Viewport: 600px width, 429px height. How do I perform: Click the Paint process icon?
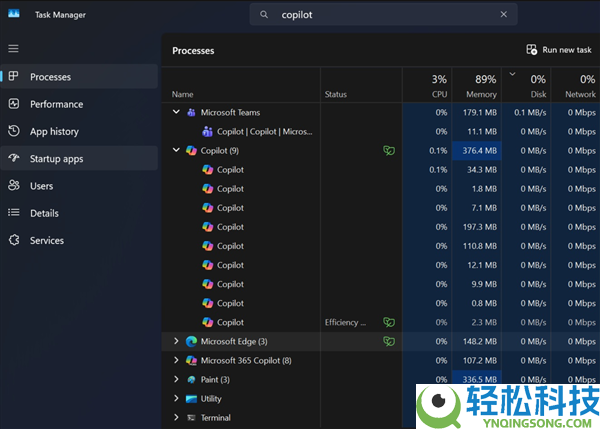[x=191, y=380]
